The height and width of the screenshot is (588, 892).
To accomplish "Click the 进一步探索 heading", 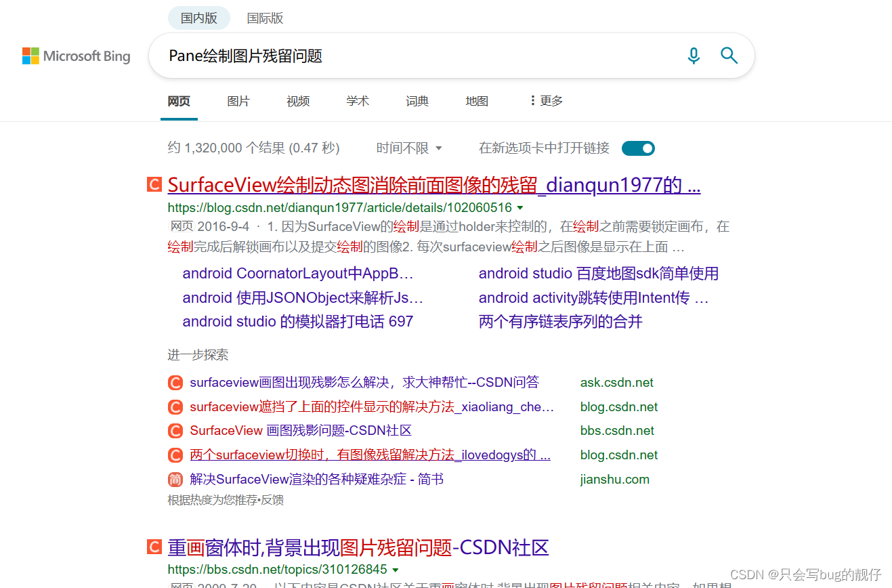I will pyautogui.click(x=198, y=355).
